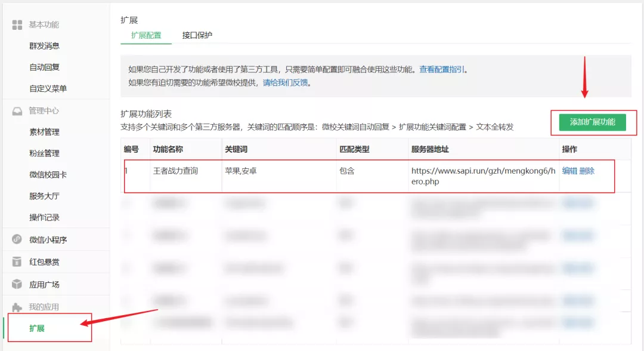Open 群发消息 in the sidebar

coord(44,45)
